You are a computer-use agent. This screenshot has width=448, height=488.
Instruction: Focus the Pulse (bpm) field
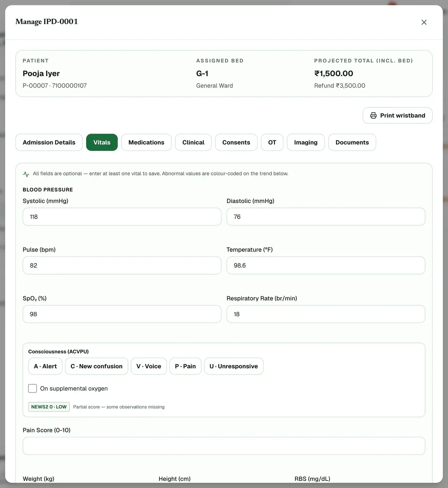pos(122,265)
